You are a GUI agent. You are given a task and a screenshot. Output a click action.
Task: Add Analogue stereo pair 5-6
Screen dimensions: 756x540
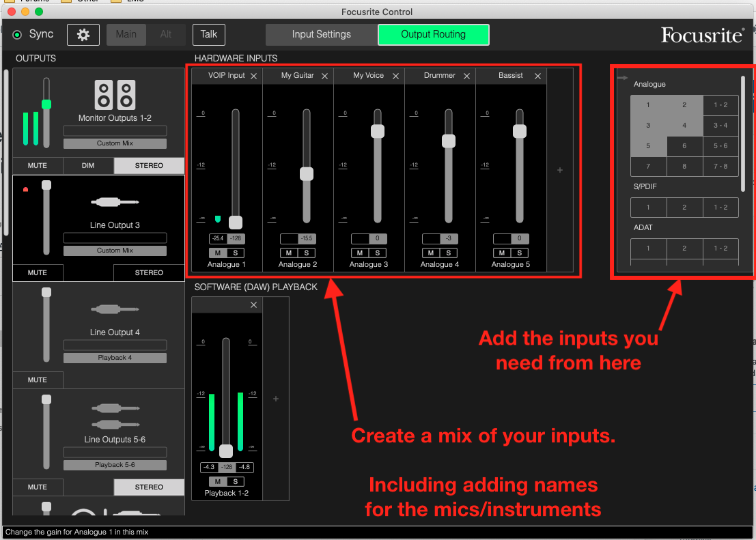point(720,146)
